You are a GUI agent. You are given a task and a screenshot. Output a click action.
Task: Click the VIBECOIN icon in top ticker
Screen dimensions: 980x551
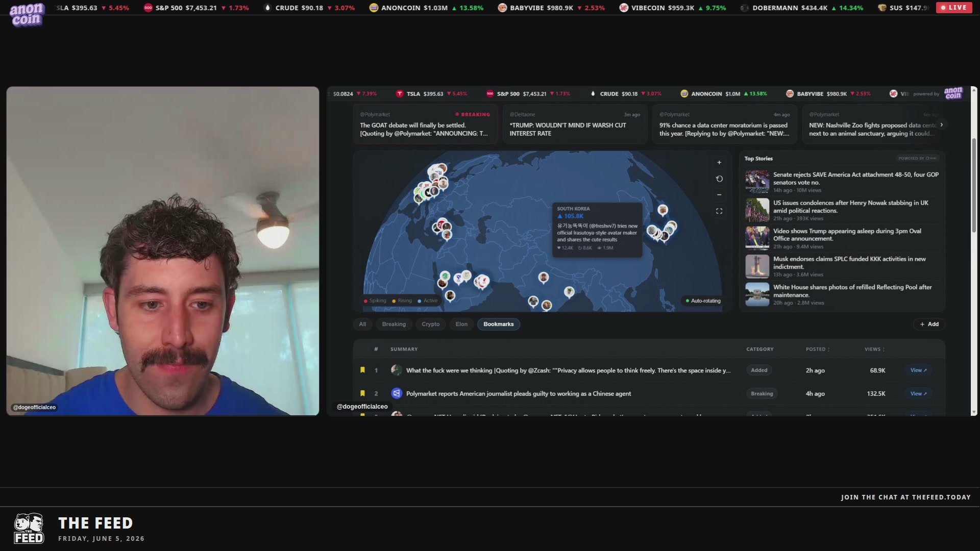tap(624, 8)
